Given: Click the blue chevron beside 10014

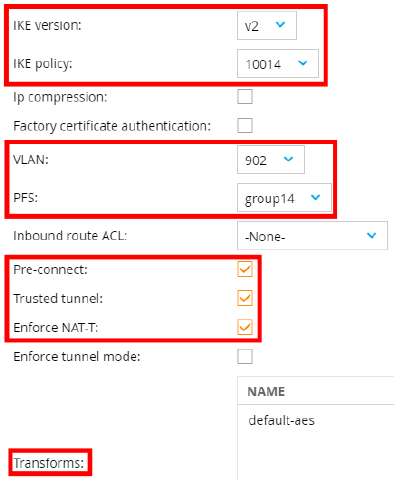Looking at the screenshot, I should pyautogui.click(x=302, y=63).
